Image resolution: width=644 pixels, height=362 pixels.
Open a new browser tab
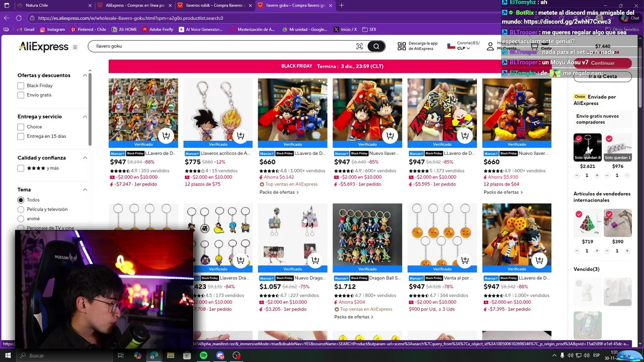[x=342, y=6]
